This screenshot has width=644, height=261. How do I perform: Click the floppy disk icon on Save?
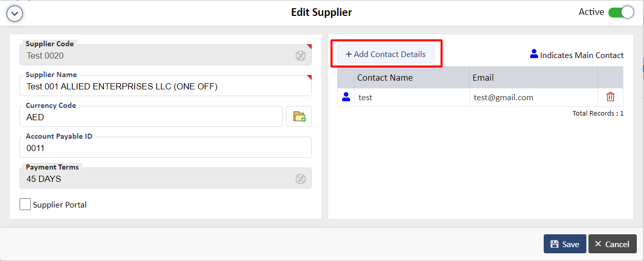point(554,244)
